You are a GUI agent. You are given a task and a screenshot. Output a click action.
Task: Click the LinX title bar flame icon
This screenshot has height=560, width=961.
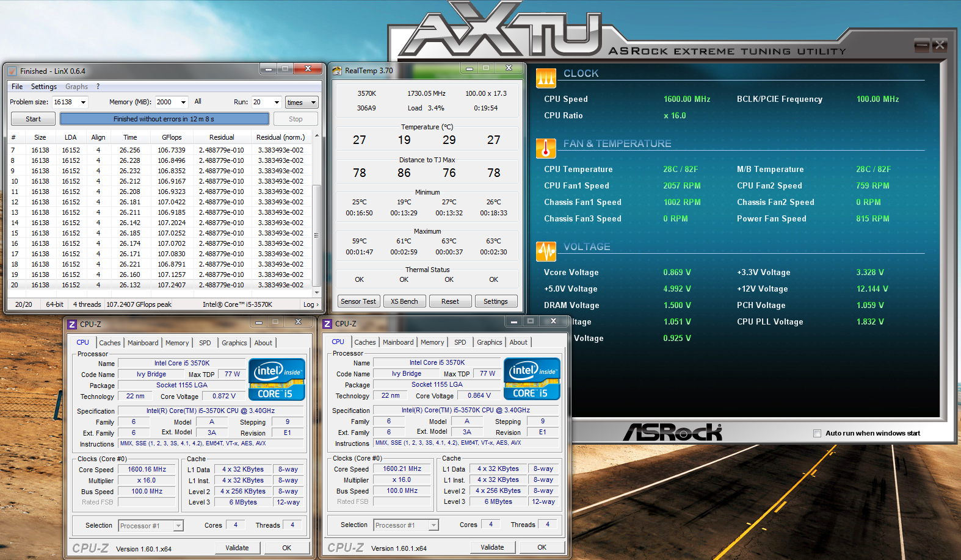(12, 71)
